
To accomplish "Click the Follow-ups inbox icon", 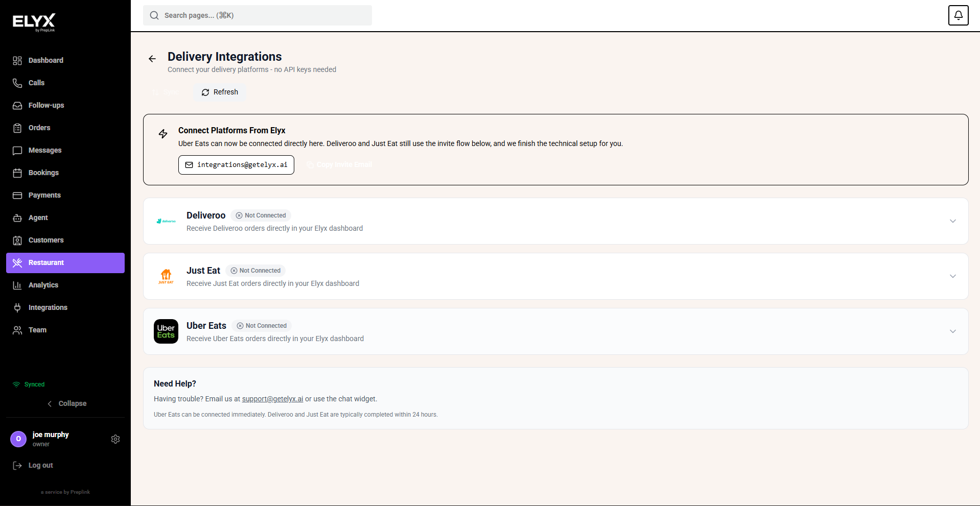I will 17,106.
